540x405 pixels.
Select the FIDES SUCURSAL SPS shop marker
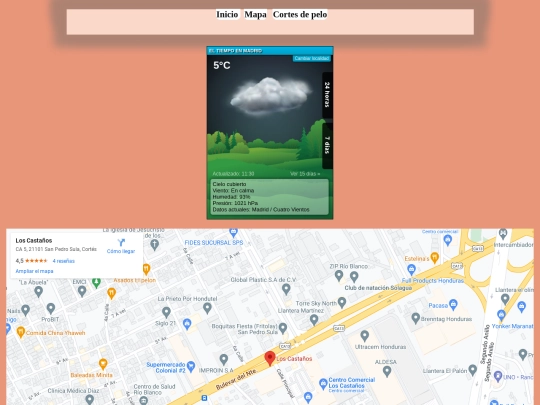(x=233, y=232)
